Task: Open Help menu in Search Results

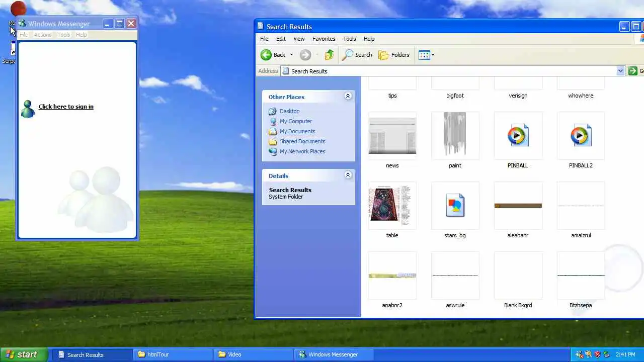Action: coord(369,39)
